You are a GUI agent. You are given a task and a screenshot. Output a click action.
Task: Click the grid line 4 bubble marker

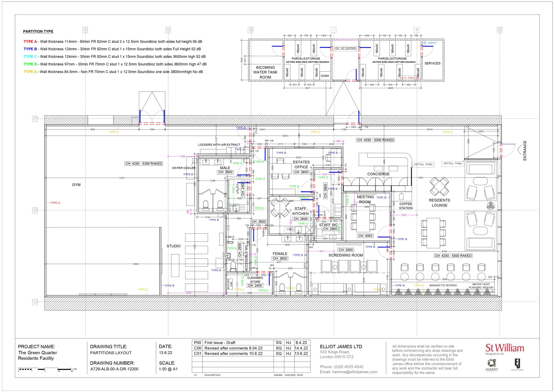[85, 30]
